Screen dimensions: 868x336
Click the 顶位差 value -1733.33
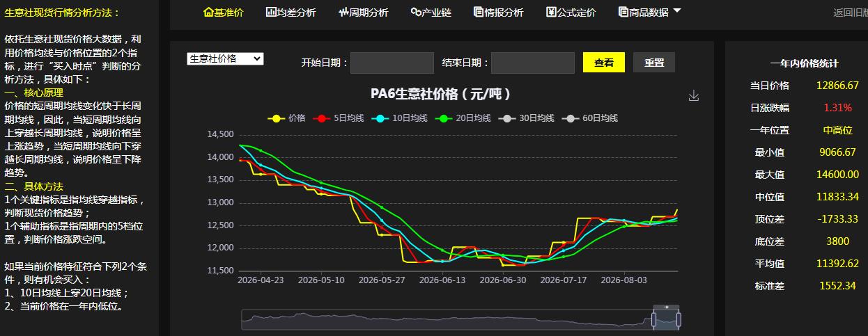(837, 219)
